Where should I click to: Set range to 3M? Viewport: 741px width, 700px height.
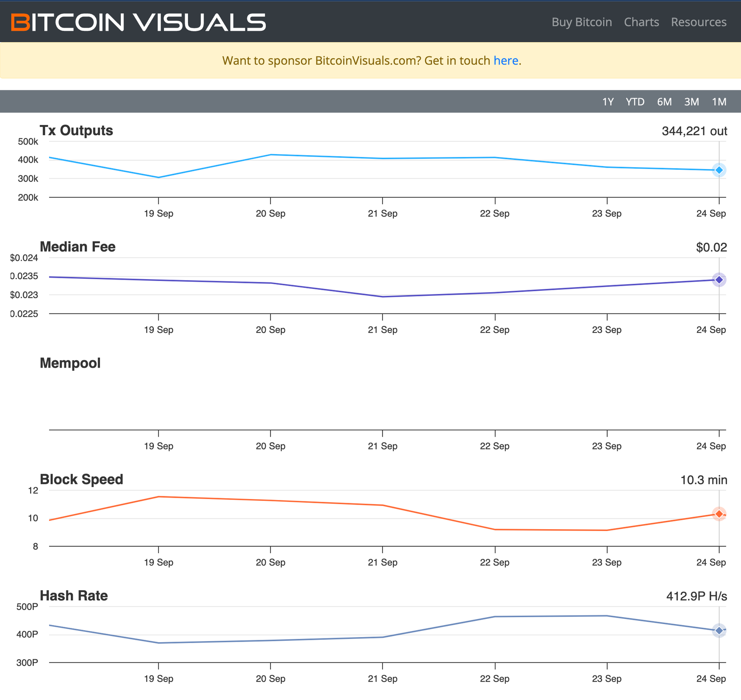coord(691,102)
